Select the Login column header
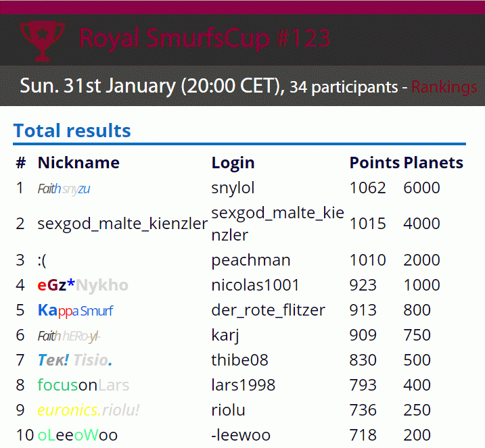The height and width of the screenshot is (448, 485). [233, 163]
